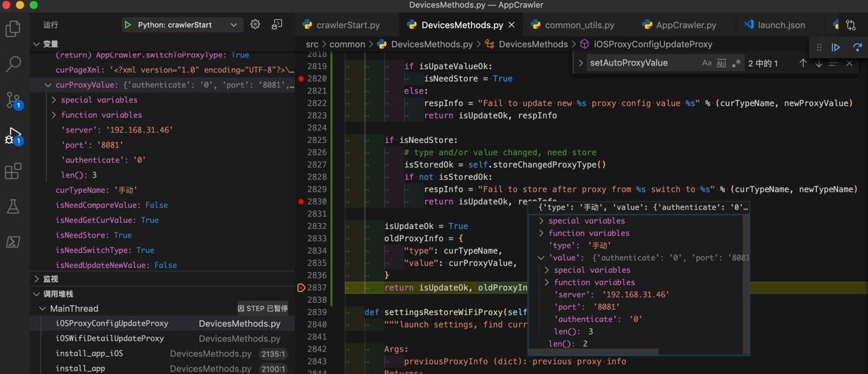Go to next find match

[818, 63]
